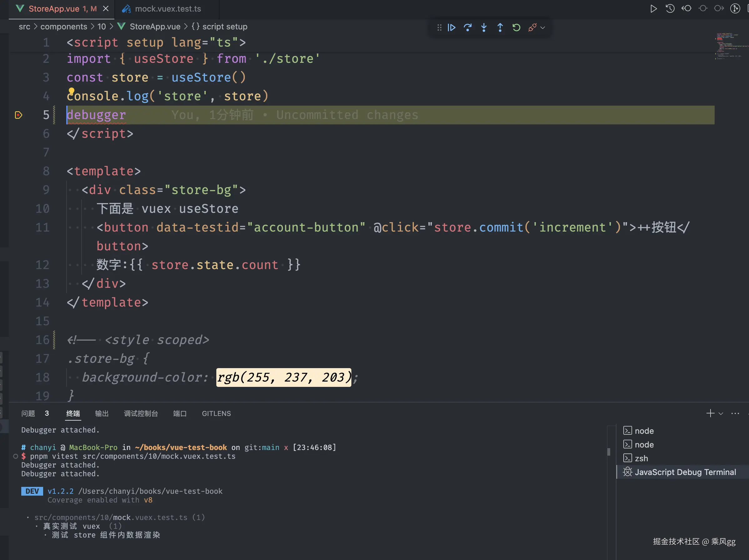Open the file history clock icon

[670, 8]
